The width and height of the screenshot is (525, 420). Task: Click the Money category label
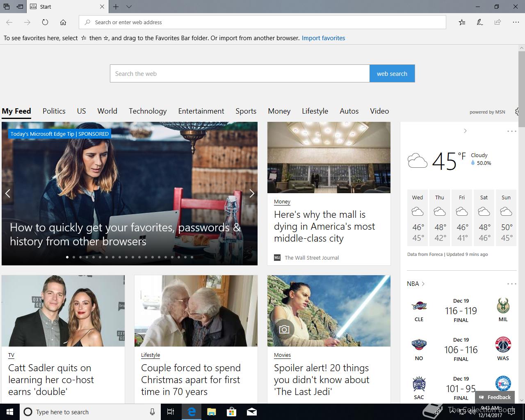tap(282, 202)
